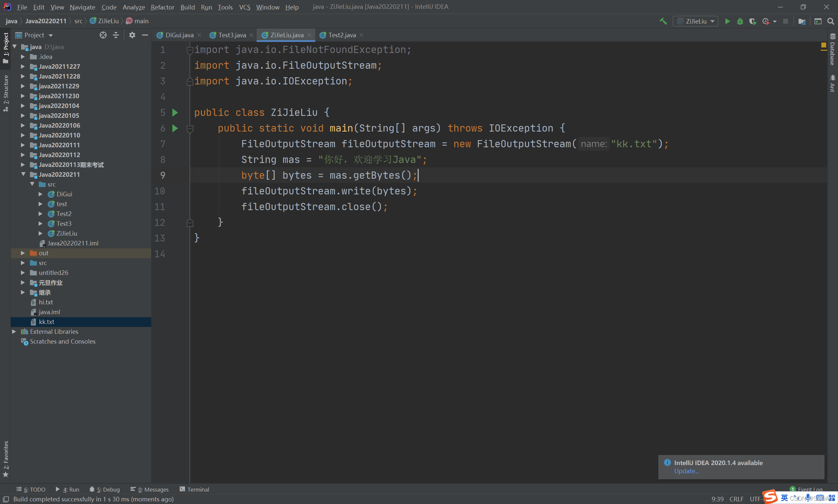Click run gutter icon beside main method
Screen dimensions: 838x504
tap(175, 128)
